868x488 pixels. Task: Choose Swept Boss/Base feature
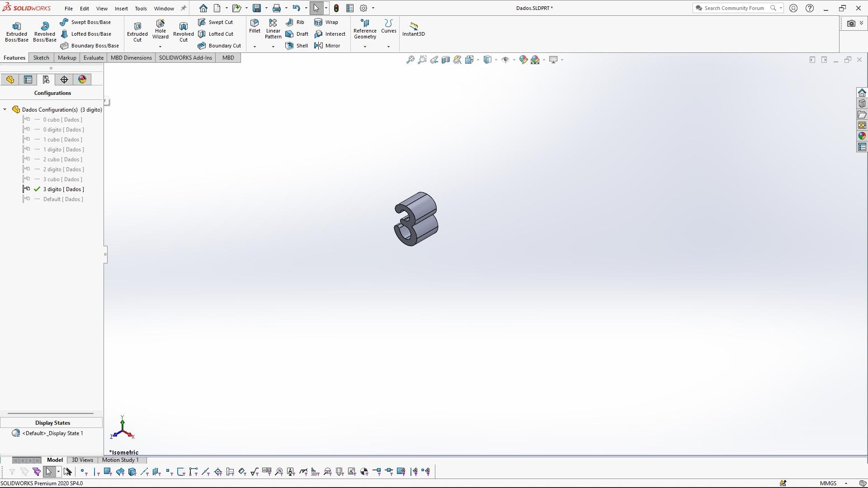85,22
